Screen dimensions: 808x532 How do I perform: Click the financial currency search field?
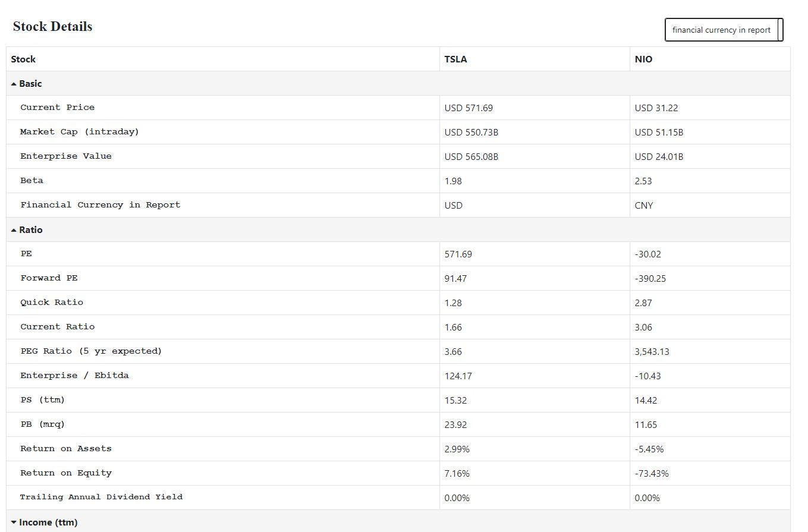724,30
